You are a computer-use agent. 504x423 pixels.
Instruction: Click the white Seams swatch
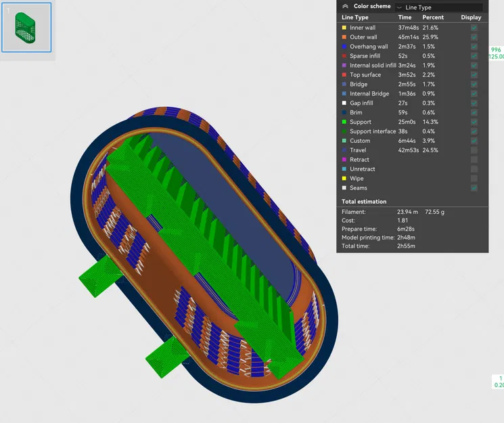(344, 188)
